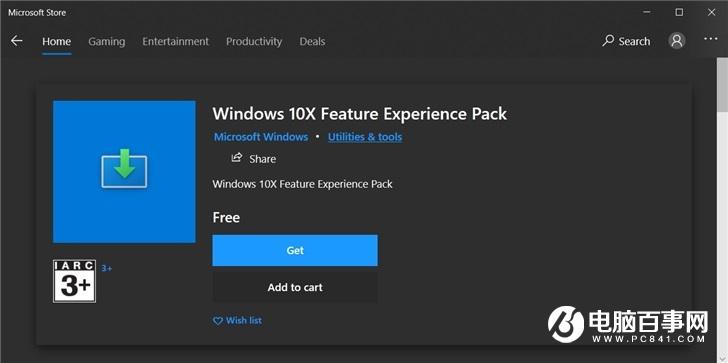
Task: Click the vertical scrollbar thumb
Action: tap(722, 84)
